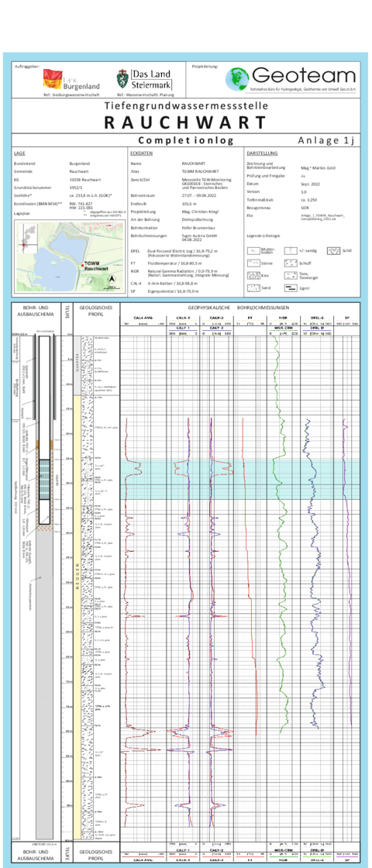
Task: Click the CAL4 AVG column header
Action: [x=143, y=318]
